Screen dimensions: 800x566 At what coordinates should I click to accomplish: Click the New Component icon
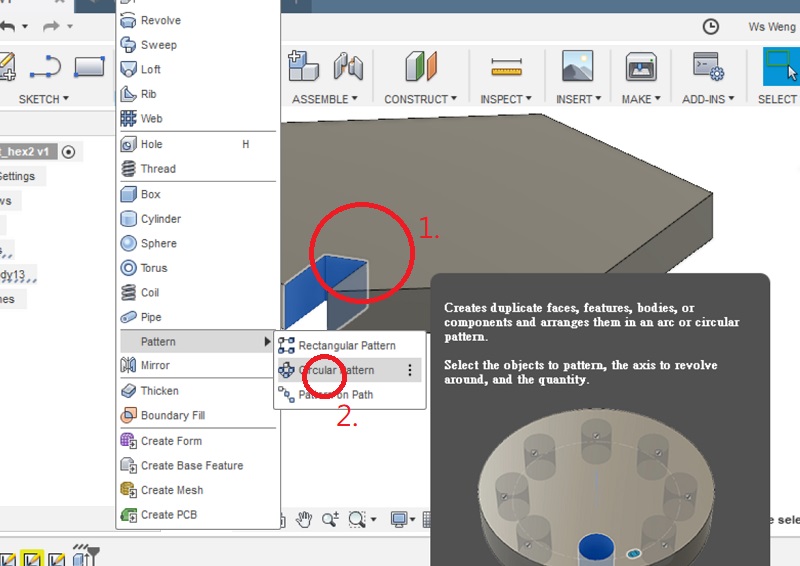coord(303,66)
